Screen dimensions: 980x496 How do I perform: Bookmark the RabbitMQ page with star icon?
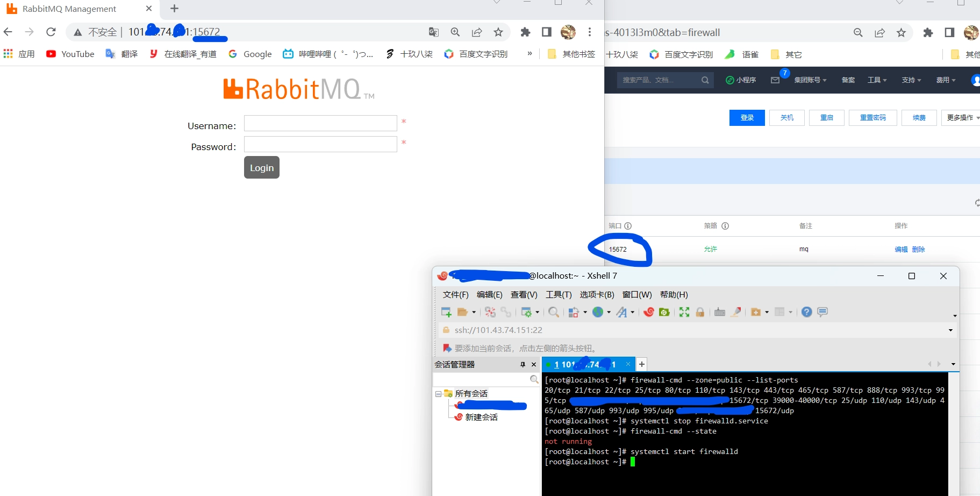point(498,32)
